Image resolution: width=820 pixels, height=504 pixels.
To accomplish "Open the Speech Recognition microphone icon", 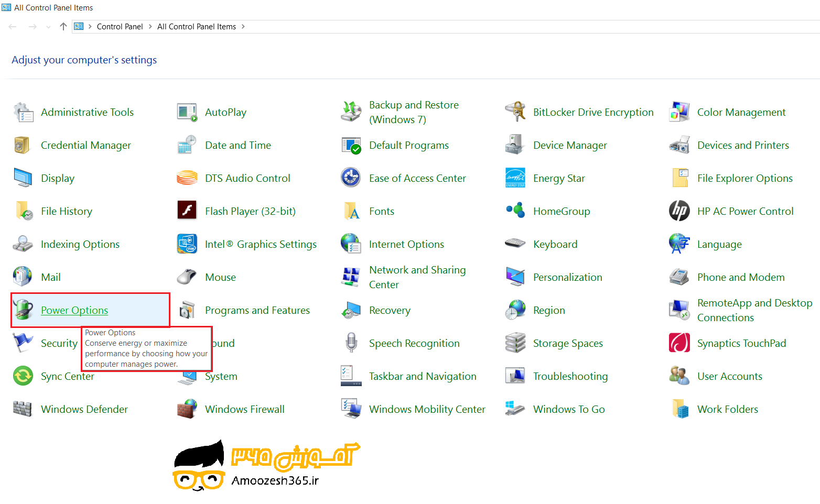I will (351, 343).
